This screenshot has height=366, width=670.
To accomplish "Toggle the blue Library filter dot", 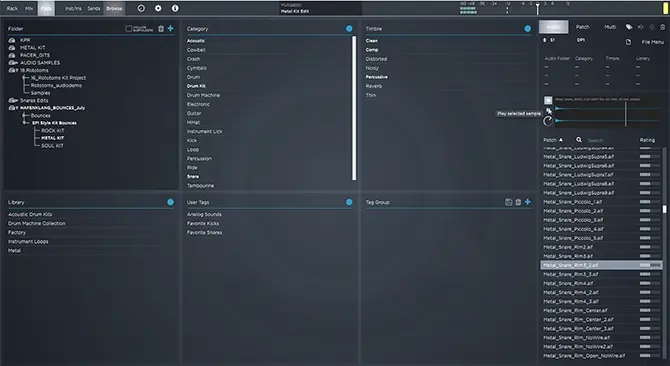I will click(x=170, y=202).
